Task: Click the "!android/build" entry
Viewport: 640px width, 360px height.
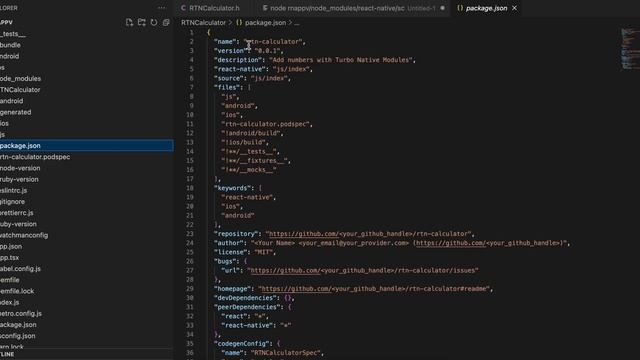Action: [x=251, y=133]
